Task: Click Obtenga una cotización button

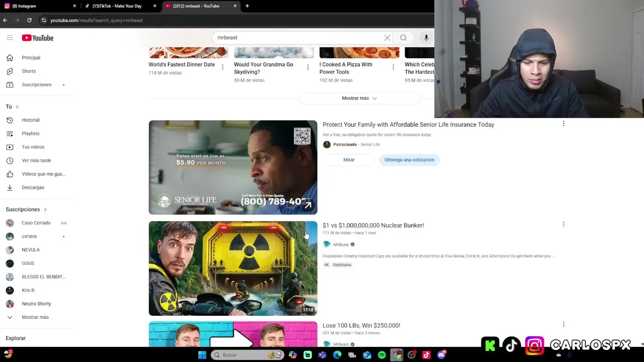Action: coord(409,160)
